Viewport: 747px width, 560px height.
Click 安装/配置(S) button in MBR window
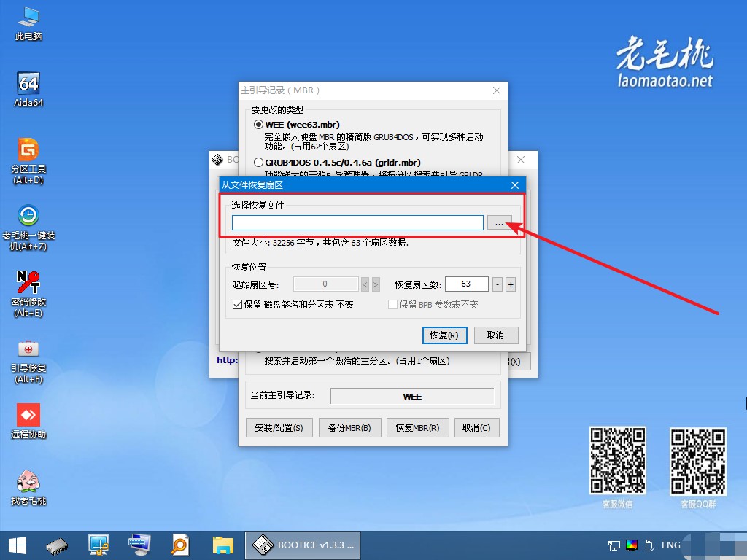(279, 427)
